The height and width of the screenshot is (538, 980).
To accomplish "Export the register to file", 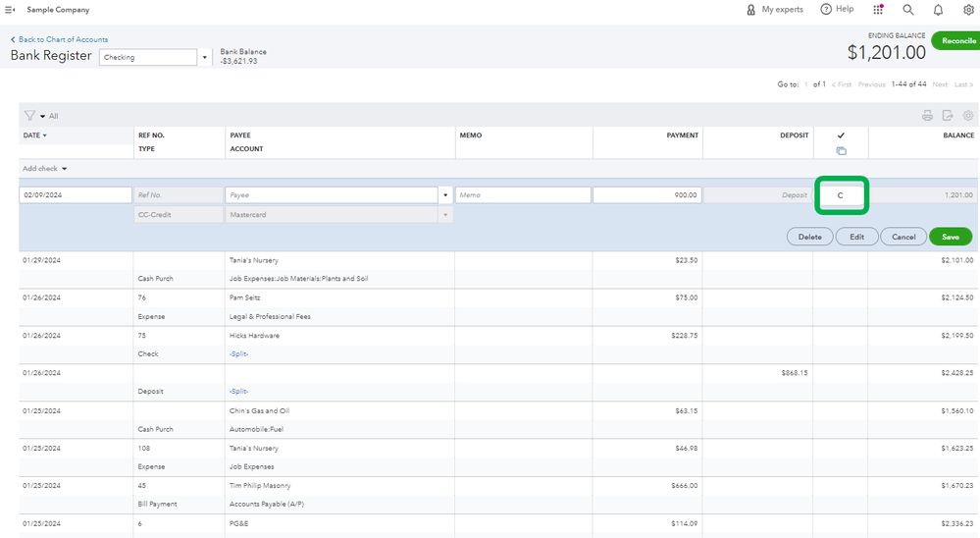I will (x=948, y=116).
